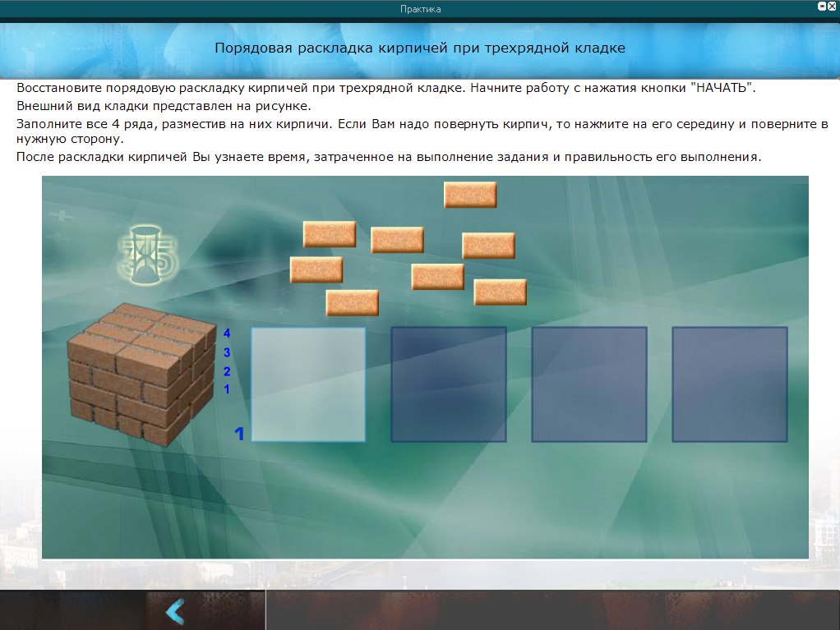The height and width of the screenshot is (630, 840).
Task: Select the second row placement square
Action: 448,384
